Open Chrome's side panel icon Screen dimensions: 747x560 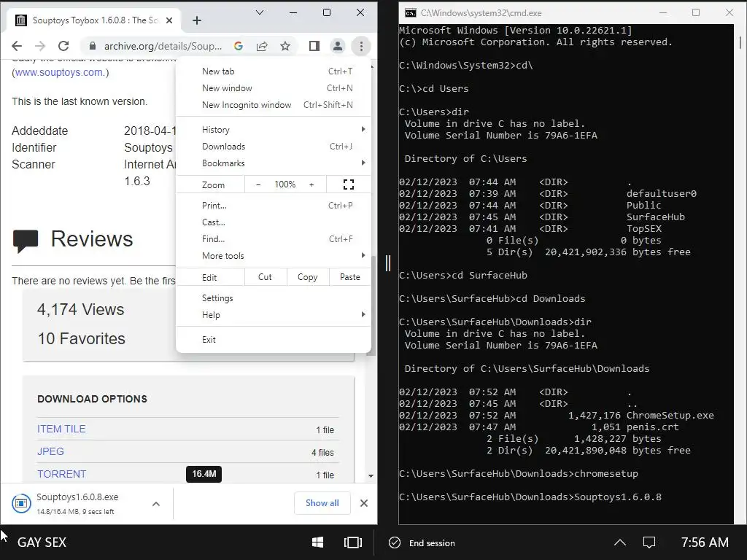tap(314, 46)
